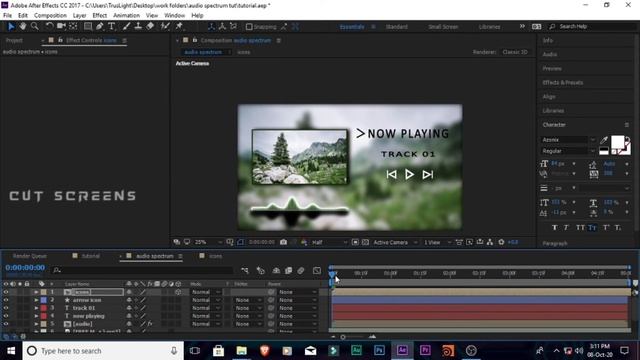Enable Motion Blur timeline switch
This screenshot has width=640, height=360.
(301, 270)
